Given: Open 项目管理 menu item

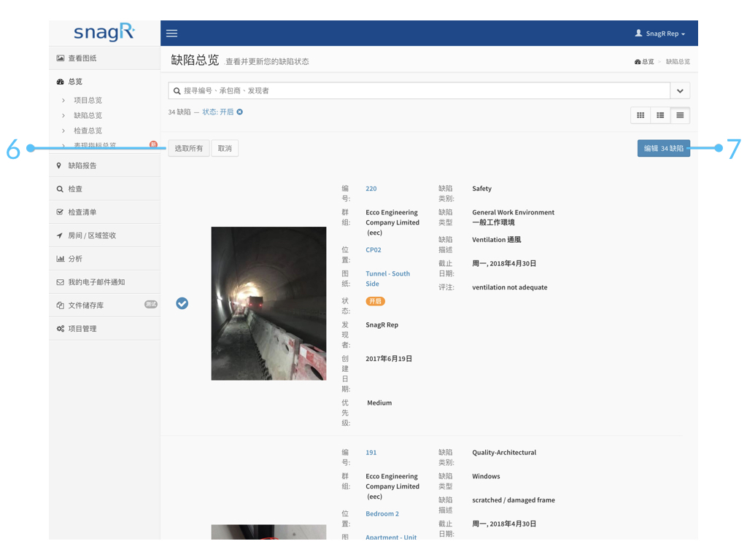Looking at the screenshot, I should point(104,329).
